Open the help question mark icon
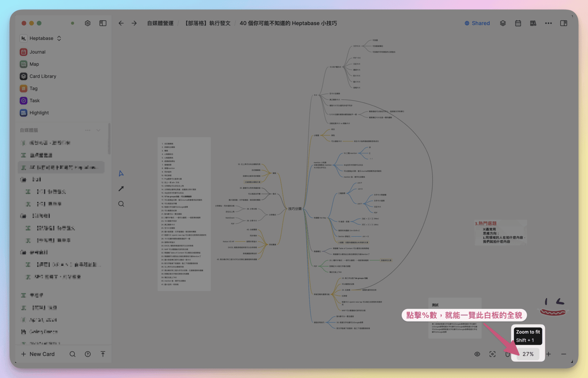The width and height of the screenshot is (588, 378). pyautogui.click(x=88, y=354)
